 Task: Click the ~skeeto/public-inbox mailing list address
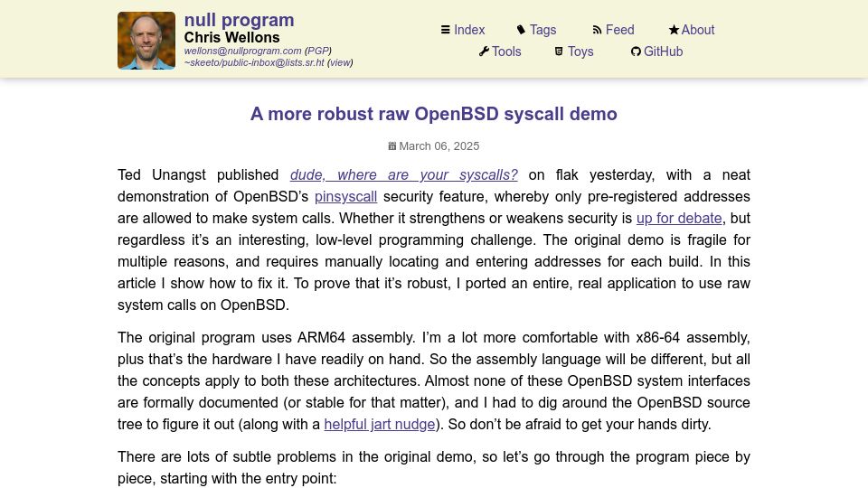point(254,63)
